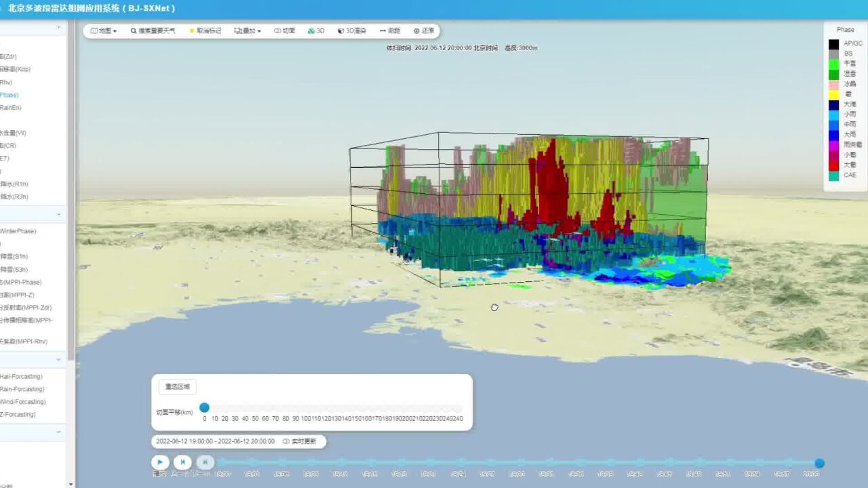Select Z-Forcasting in sidebar

point(18,414)
